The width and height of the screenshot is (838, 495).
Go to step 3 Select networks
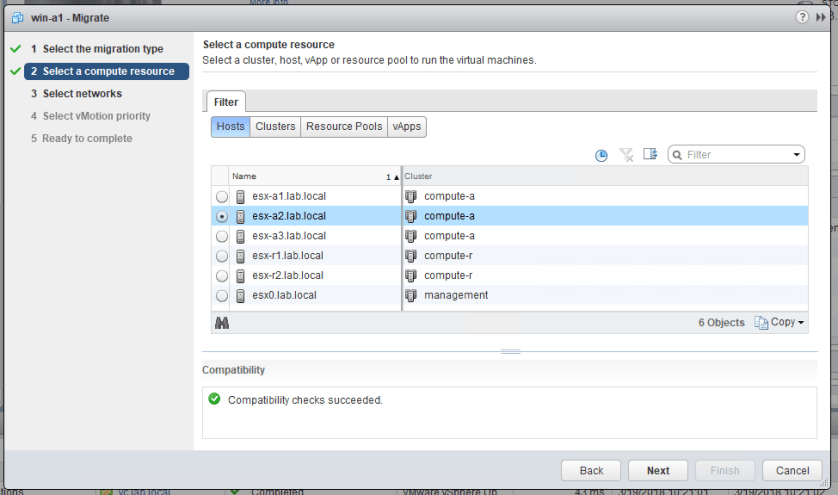pyautogui.click(x=82, y=94)
